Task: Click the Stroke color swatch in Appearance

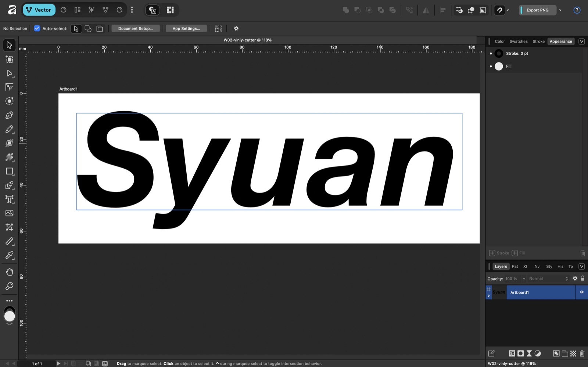Action: point(499,54)
